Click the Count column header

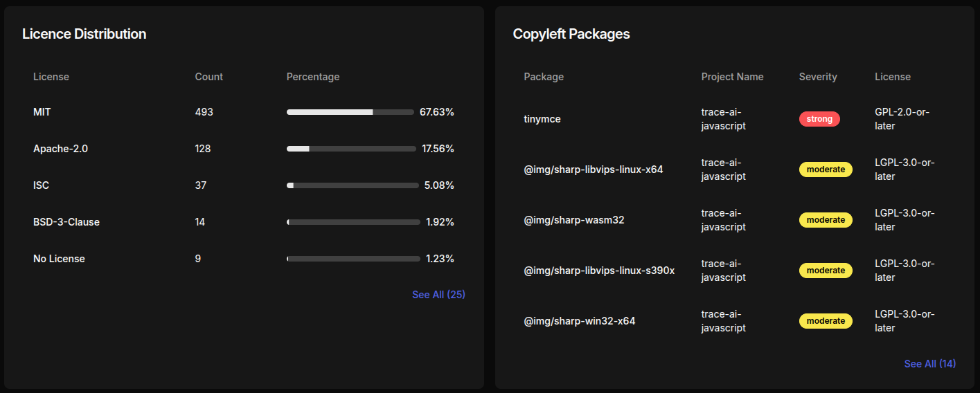coord(208,77)
